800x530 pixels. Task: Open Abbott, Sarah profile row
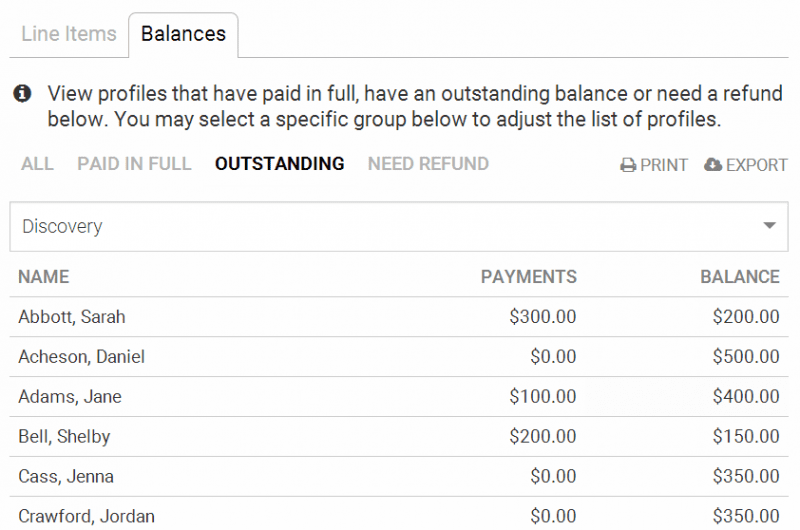click(72, 317)
